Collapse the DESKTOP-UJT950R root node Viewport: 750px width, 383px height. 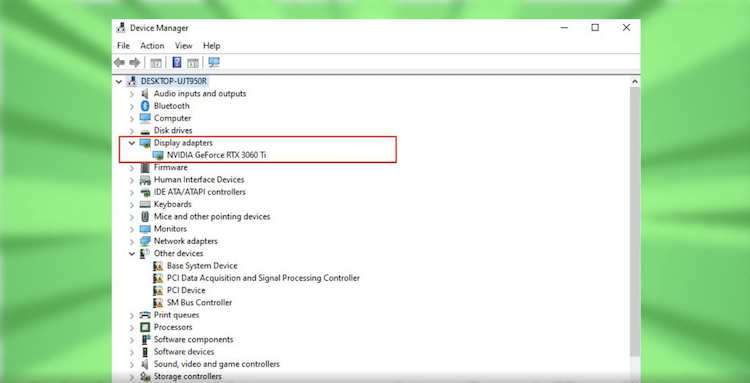(x=119, y=81)
